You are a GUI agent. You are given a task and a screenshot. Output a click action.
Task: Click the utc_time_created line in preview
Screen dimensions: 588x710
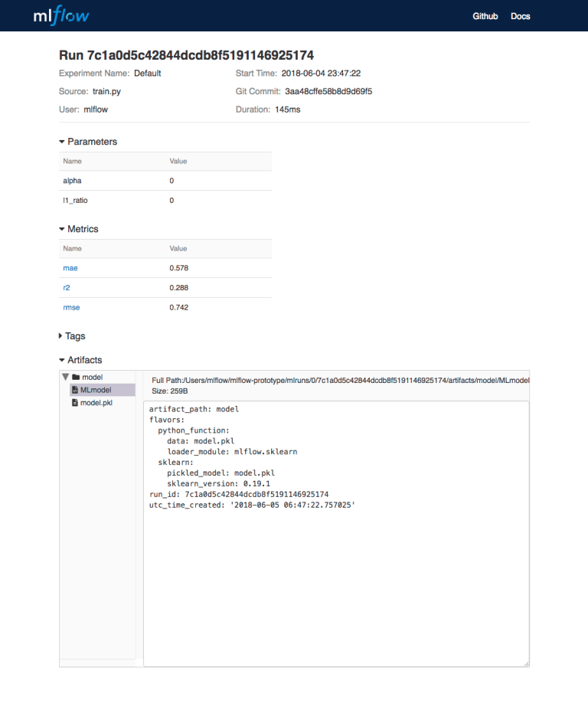(252, 505)
